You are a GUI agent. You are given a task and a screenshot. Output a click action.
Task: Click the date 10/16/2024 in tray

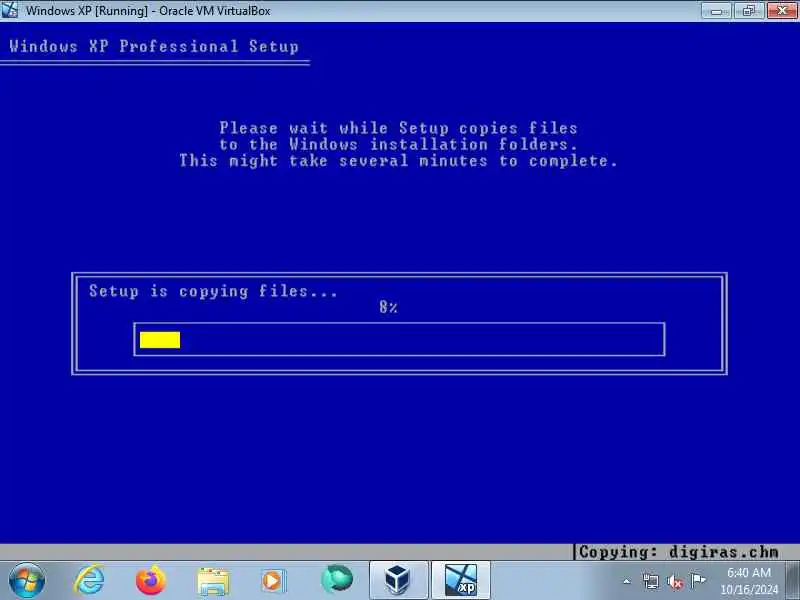tap(749, 590)
